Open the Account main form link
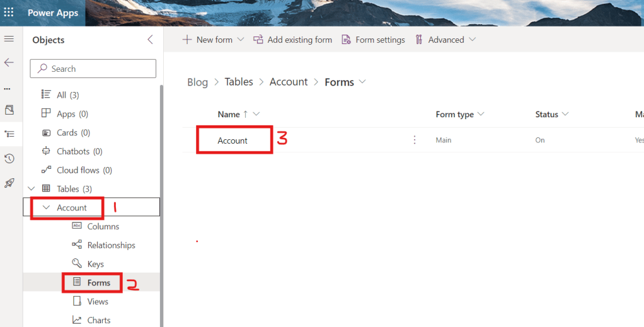 [x=233, y=141]
